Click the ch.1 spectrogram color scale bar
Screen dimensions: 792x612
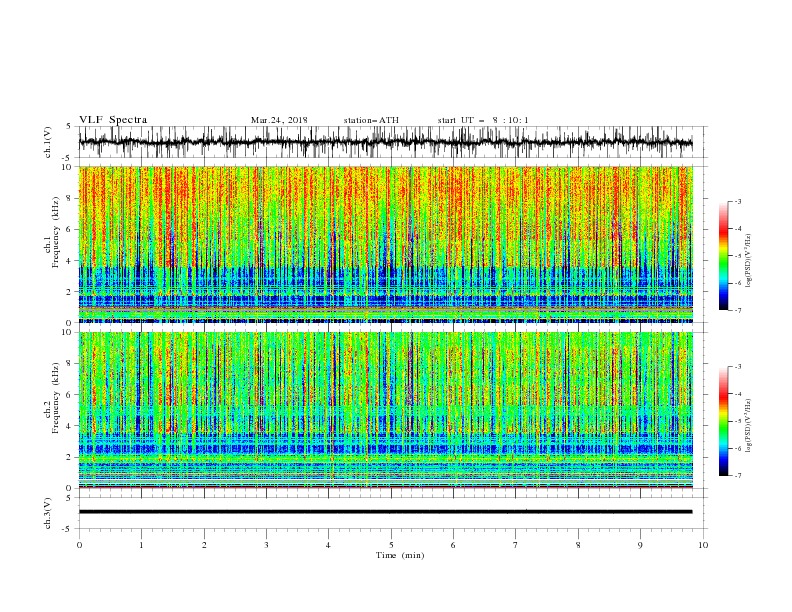723,256
